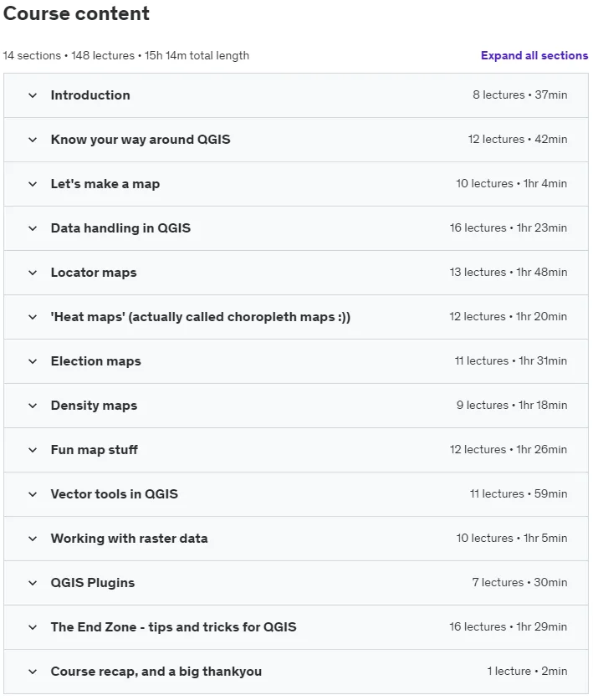This screenshot has height=700, width=593.
Task: Expand the Density maps chevron
Action: (x=33, y=406)
